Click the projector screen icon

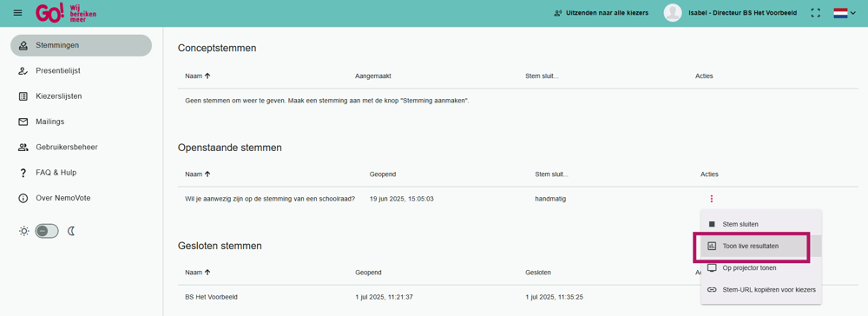point(712,268)
